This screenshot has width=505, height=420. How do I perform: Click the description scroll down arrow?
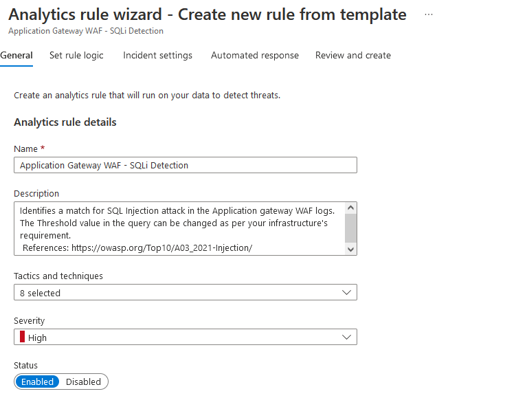coord(350,249)
